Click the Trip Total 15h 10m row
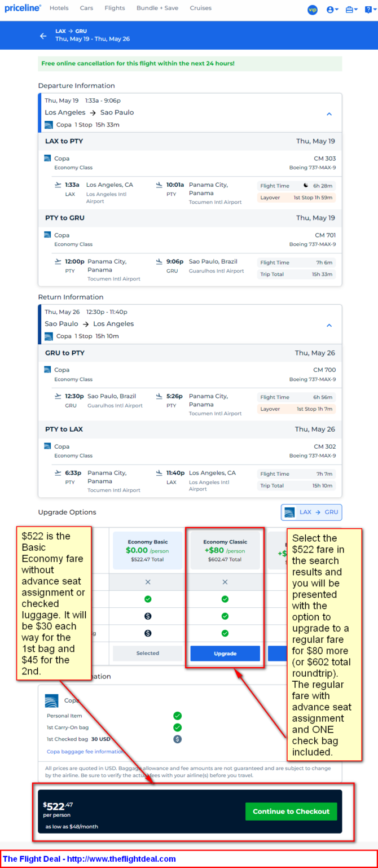The width and height of the screenshot is (378, 868). tap(296, 485)
